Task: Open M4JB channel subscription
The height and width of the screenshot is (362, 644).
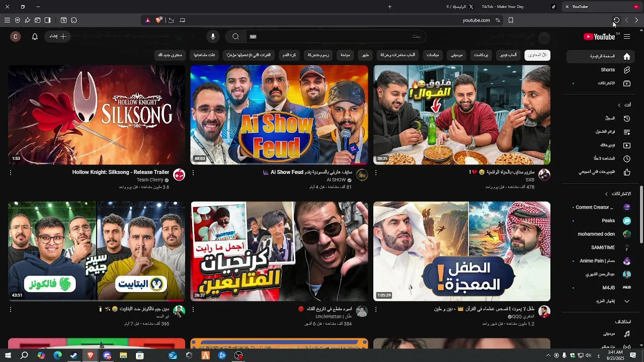Action: click(601, 288)
